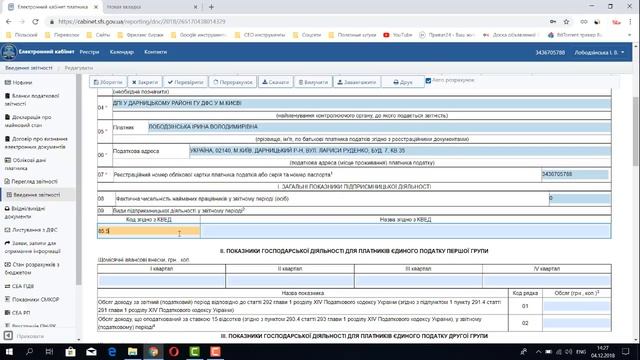Click the Друк (print) button

click(403, 82)
